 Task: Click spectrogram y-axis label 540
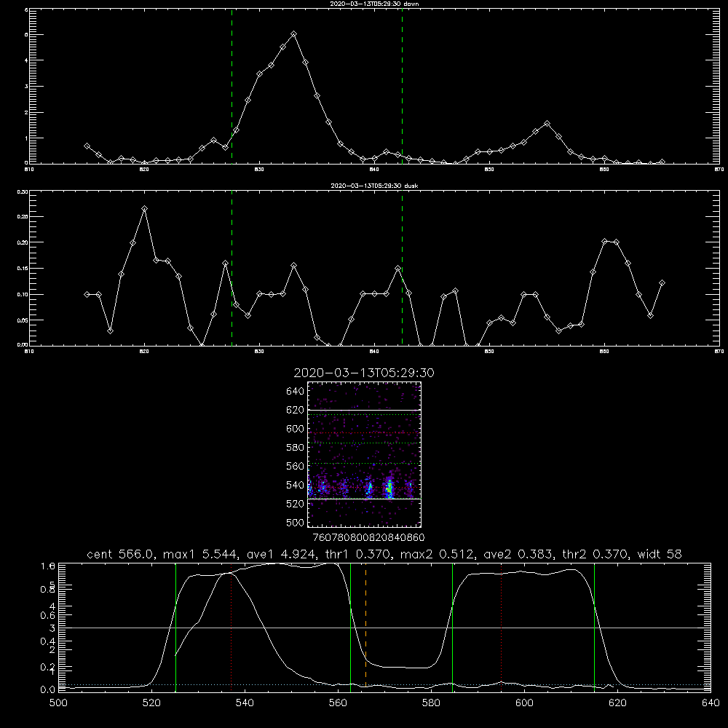click(x=296, y=485)
